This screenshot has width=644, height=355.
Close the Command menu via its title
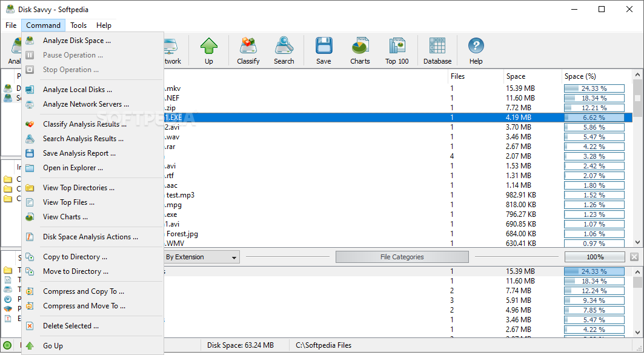click(43, 25)
